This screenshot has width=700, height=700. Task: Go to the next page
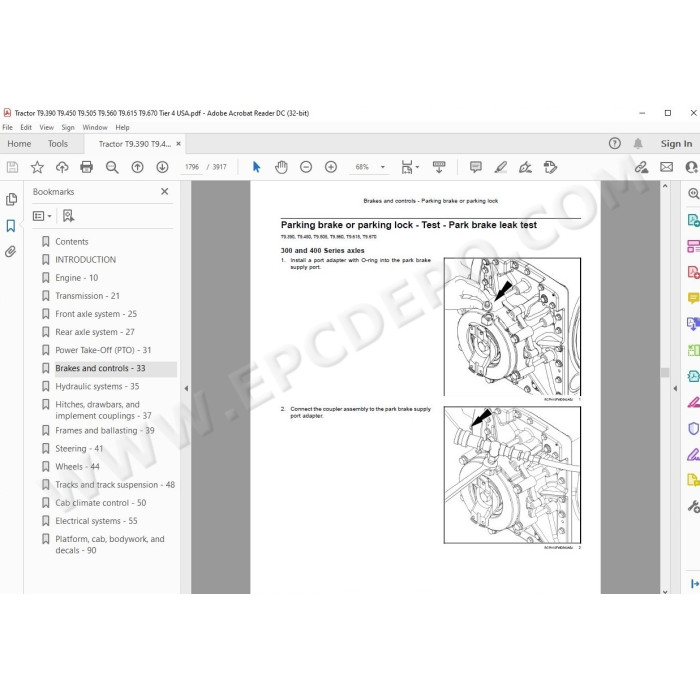(162, 167)
